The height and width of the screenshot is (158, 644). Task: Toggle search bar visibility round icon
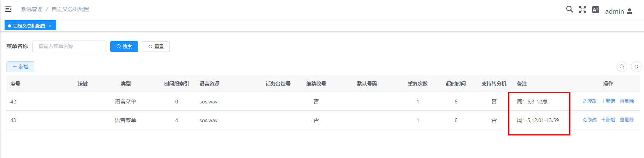pyautogui.click(x=622, y=67)
